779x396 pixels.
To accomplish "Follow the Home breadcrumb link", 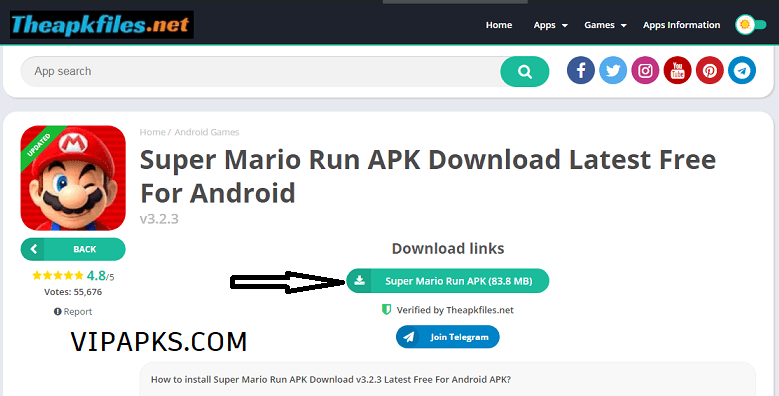I will coord(153,132).
